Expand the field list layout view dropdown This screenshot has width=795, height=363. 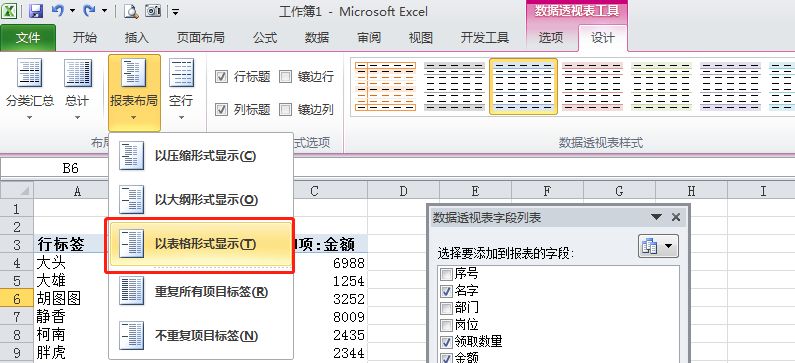658,246
